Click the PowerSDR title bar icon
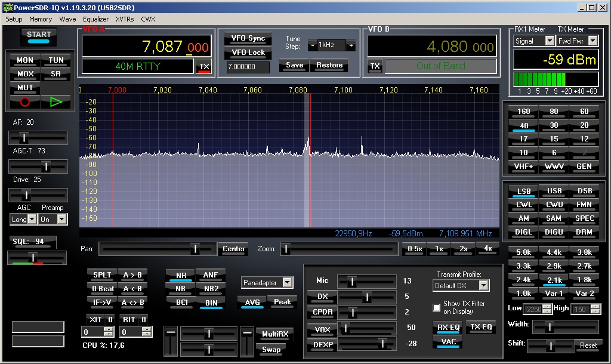611x364 pixels. pos(7,7)
